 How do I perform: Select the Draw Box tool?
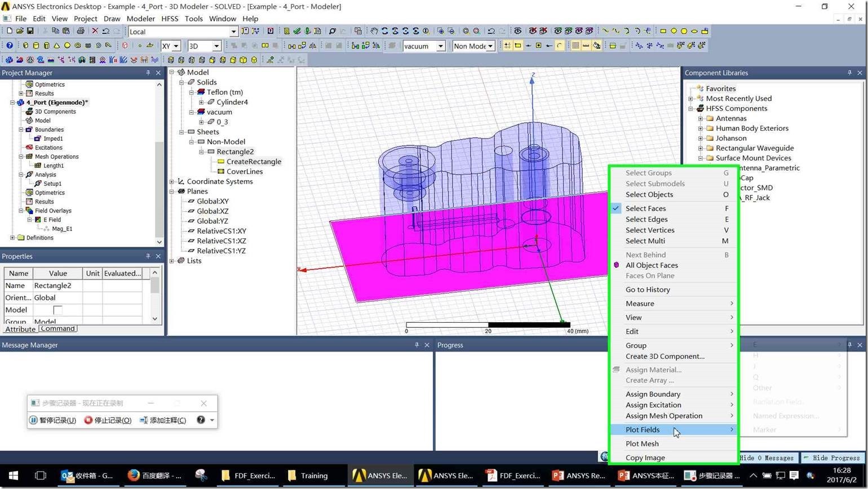pos(26,46)
